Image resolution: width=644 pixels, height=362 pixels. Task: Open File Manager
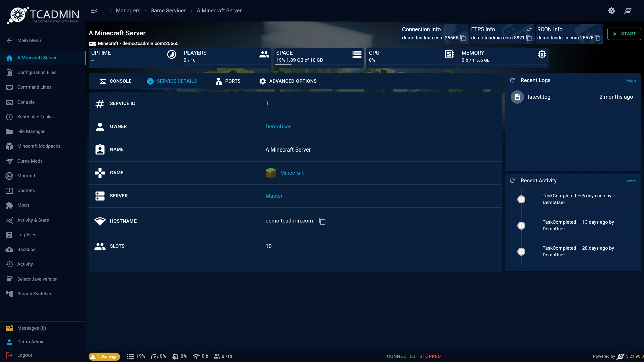43,131
